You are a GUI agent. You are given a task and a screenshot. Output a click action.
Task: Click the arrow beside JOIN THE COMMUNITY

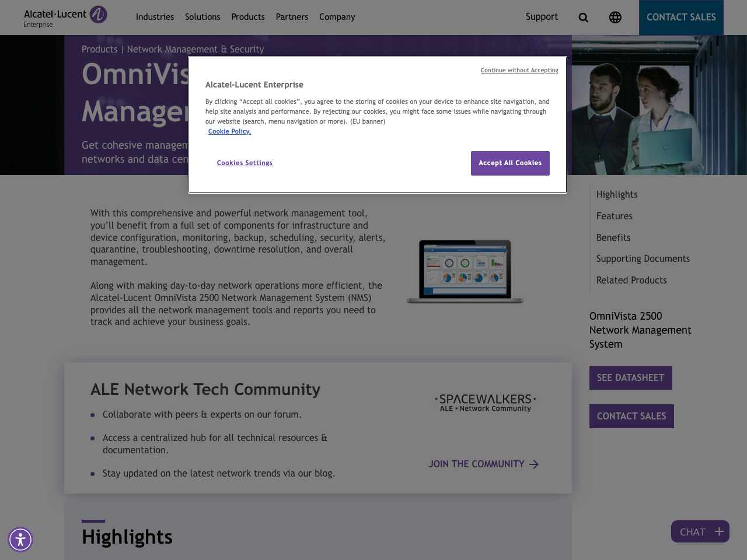[x=533, y=464]
